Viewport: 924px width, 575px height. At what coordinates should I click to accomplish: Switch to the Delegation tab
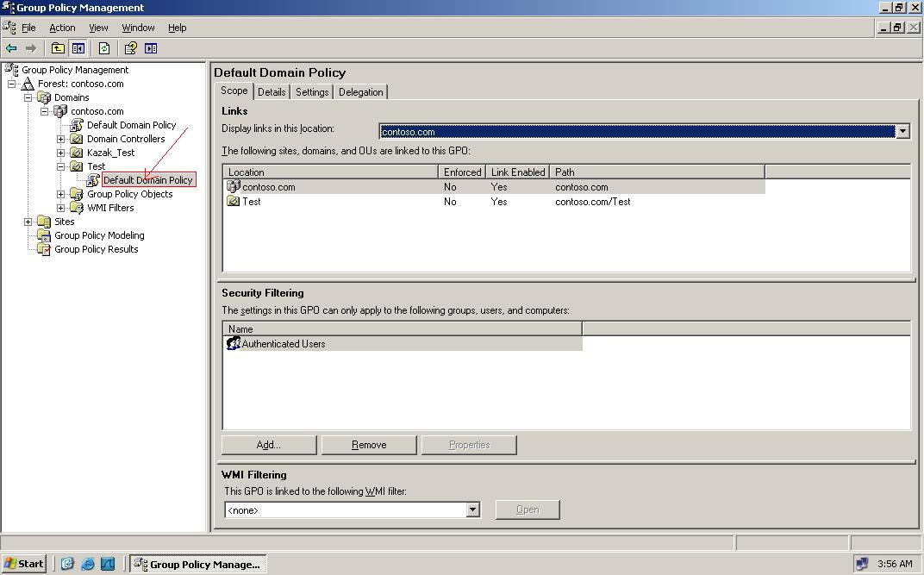(x=360, y=92)
